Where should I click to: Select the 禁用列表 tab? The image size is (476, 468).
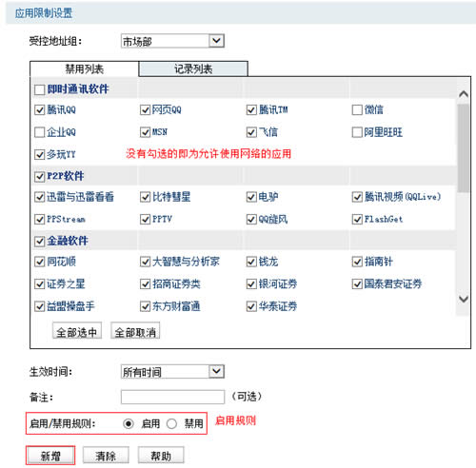(84, 68)
